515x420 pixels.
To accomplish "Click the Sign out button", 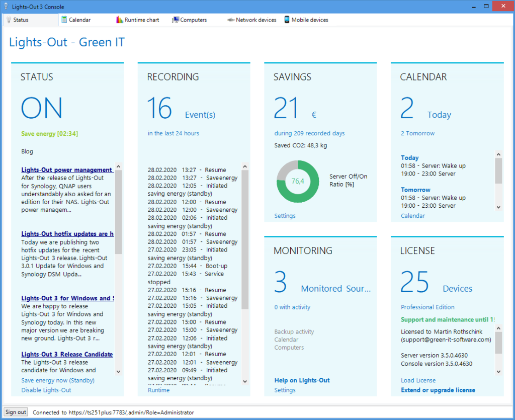I will [16, 412].
